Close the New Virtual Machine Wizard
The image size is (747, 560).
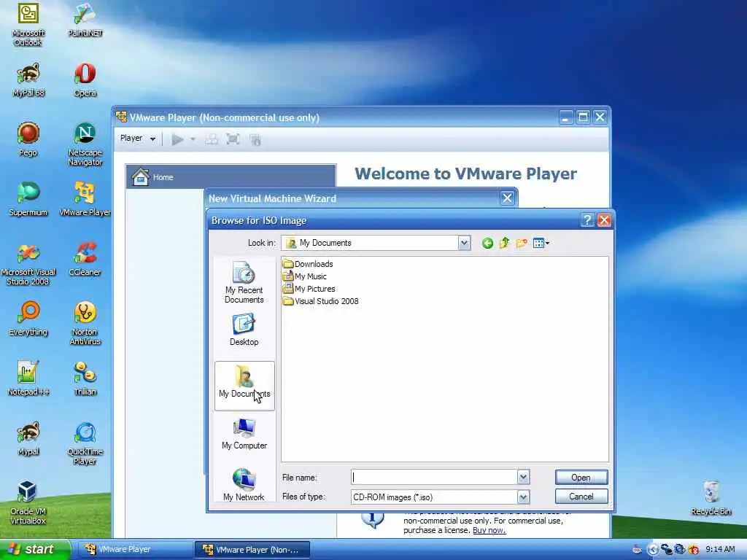click(x=507, y=198)
